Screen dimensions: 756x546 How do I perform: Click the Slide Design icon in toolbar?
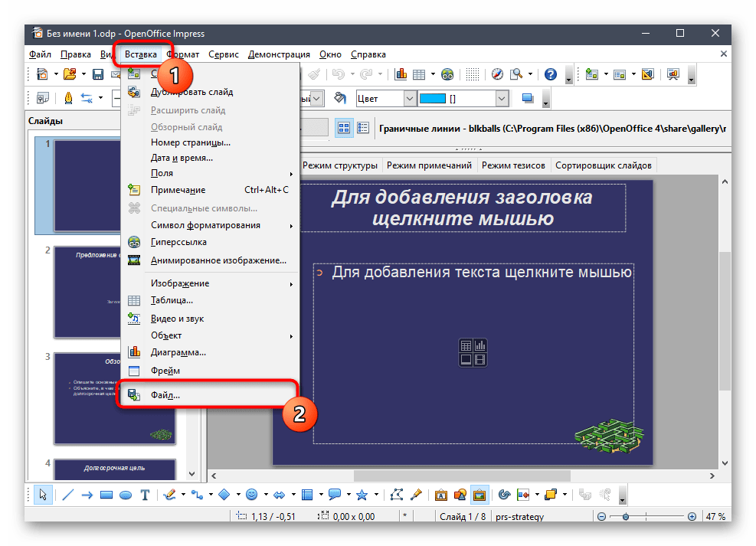point(647,74)
